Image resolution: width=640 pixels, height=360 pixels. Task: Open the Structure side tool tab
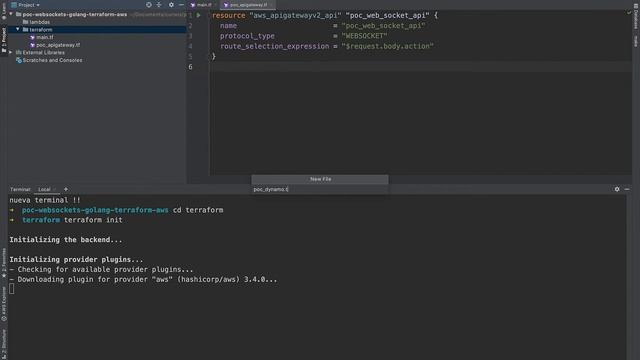(x=4, y=344)
